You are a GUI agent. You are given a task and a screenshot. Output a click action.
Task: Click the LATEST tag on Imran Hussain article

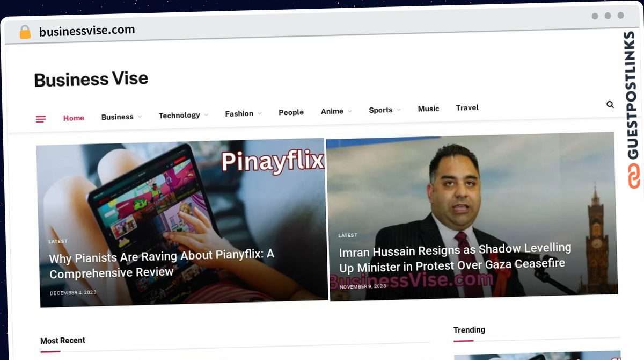348,235
